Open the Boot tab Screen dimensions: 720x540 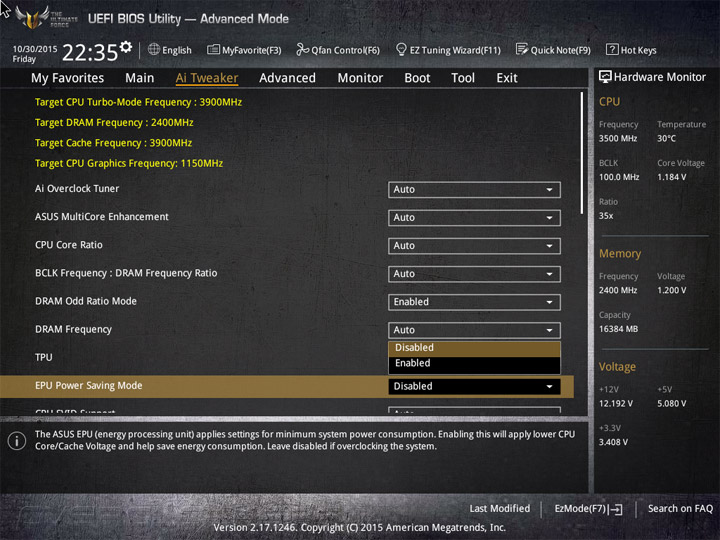417,78
